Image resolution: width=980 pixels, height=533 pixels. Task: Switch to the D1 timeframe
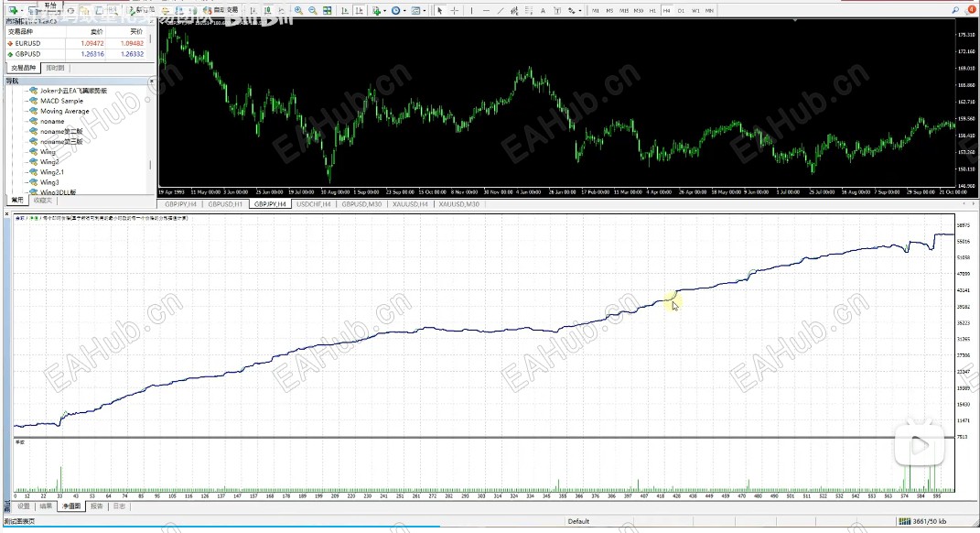coord(682,11)
